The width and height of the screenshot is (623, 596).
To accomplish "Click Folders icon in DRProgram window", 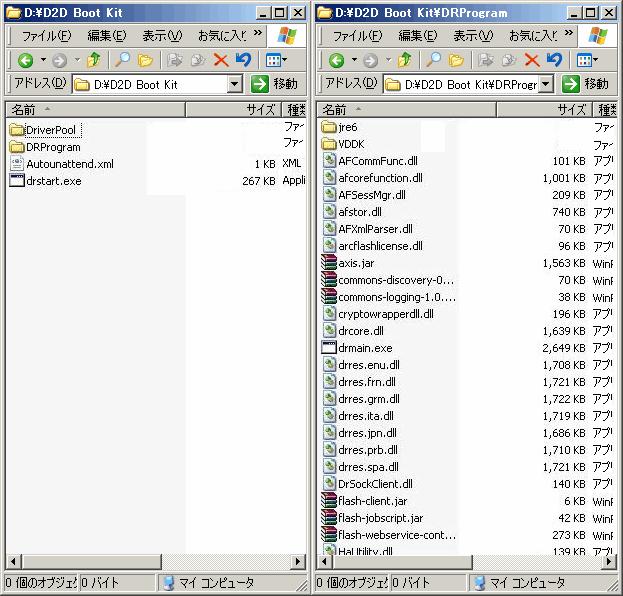I will point(456,60).
